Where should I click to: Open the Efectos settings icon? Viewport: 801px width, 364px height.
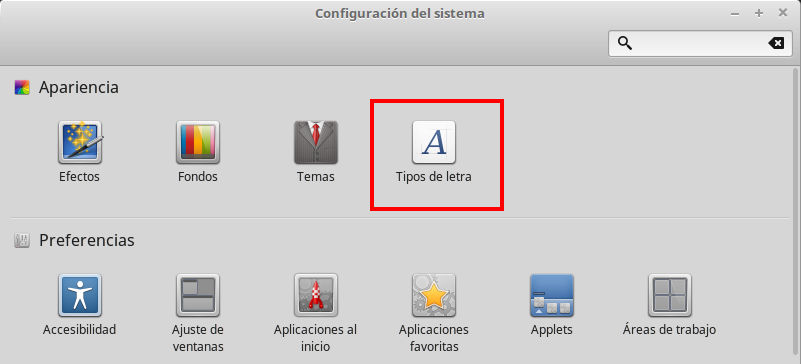coord(80,142)
